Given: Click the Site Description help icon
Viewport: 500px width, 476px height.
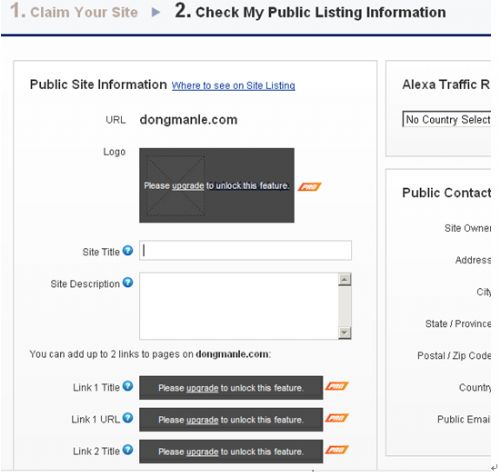Looking at the screenshot, I should [128, 282].
